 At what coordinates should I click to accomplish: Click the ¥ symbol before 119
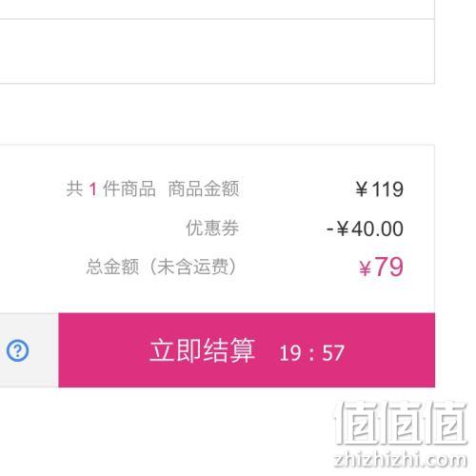pyautogui.click(x=362, y=189)
